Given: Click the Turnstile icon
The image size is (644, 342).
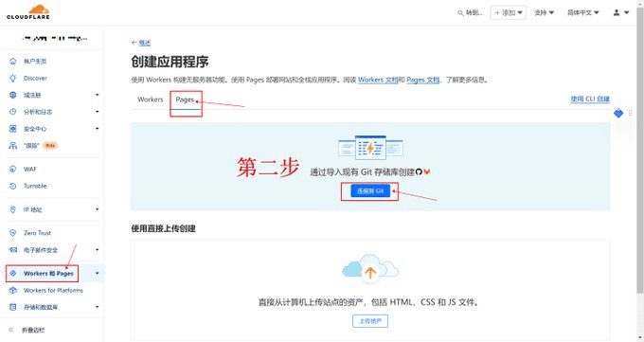Looking at the screenshot, I should point(12,186).
